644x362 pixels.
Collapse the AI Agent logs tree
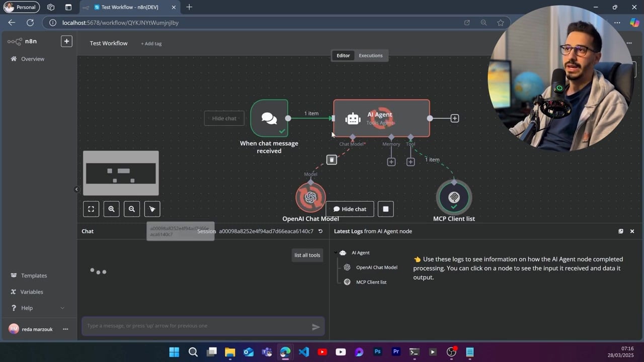[x=336, y=253]
